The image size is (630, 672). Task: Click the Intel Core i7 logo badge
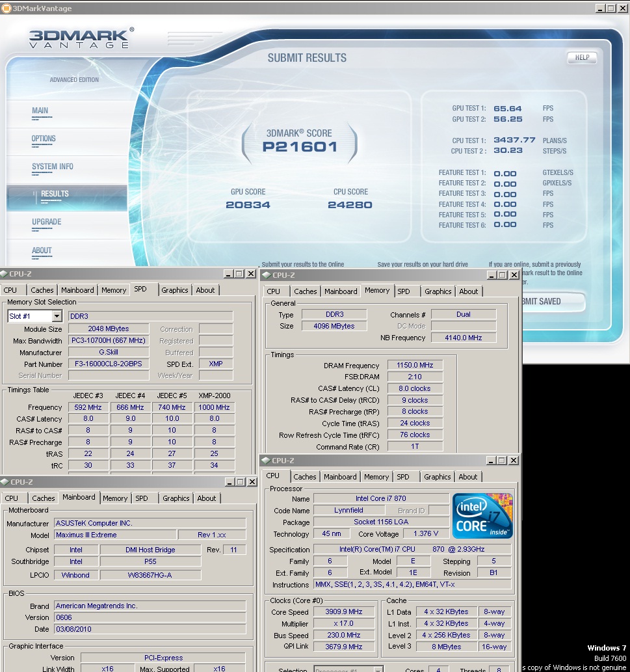pos(482,516)
